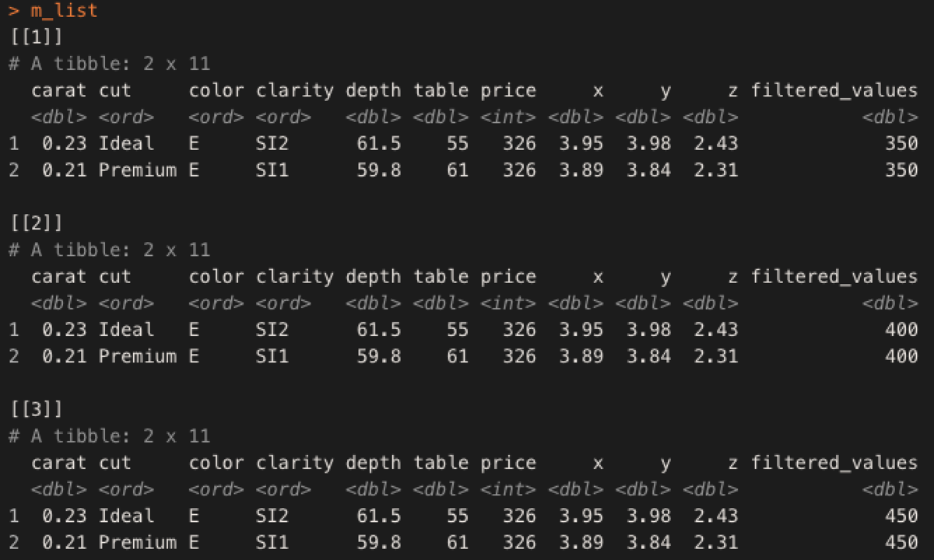
Task: Click the z value 2.31 in second tibble
Action: pyautogui.click(x=716, y=355)
